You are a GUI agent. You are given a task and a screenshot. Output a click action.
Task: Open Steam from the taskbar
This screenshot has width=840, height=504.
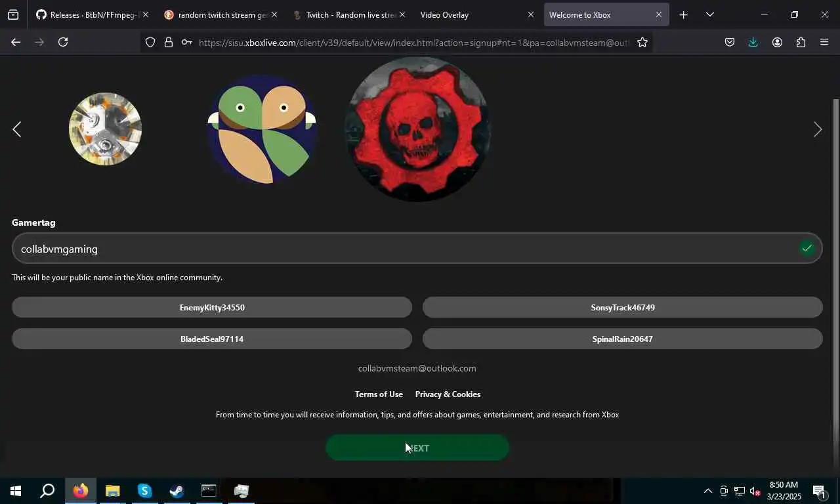coord(177,491)
